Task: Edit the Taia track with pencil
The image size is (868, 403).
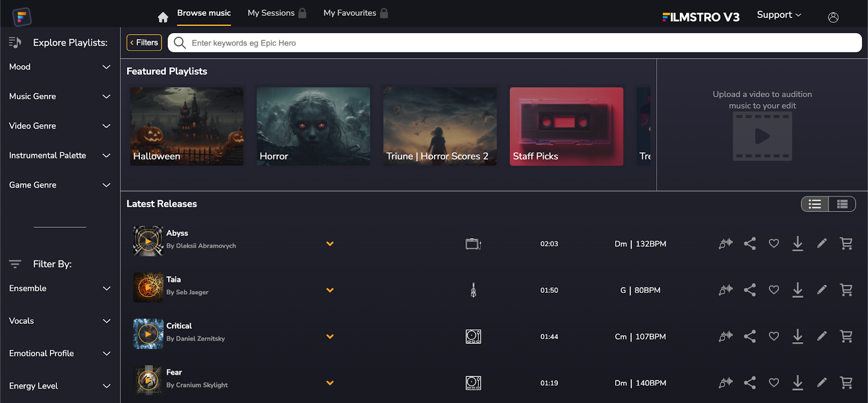Action: tap(822, 290)
